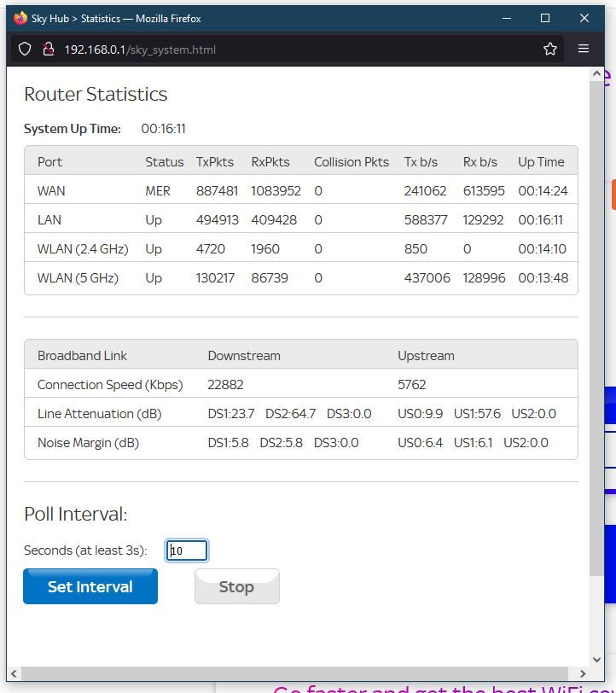Click 5 GHz TxPkts value 130217
The width and height of the screenshot is (616, 693).
(x=215, y=278)
